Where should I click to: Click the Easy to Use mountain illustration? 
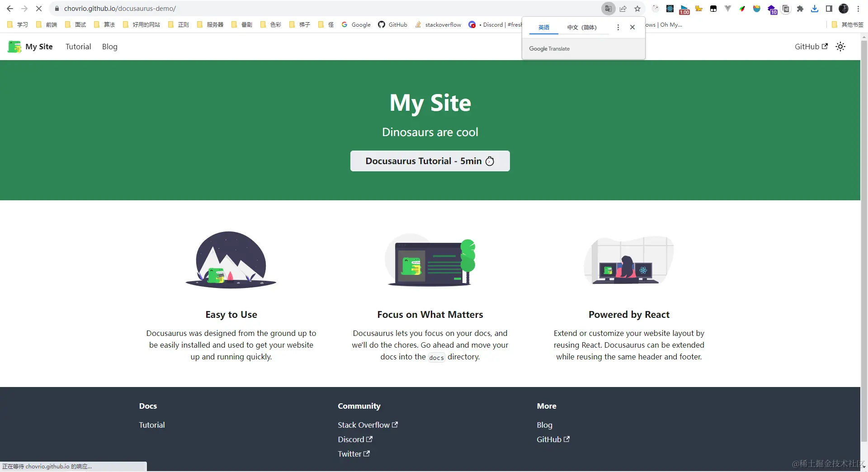pos(231,260)
